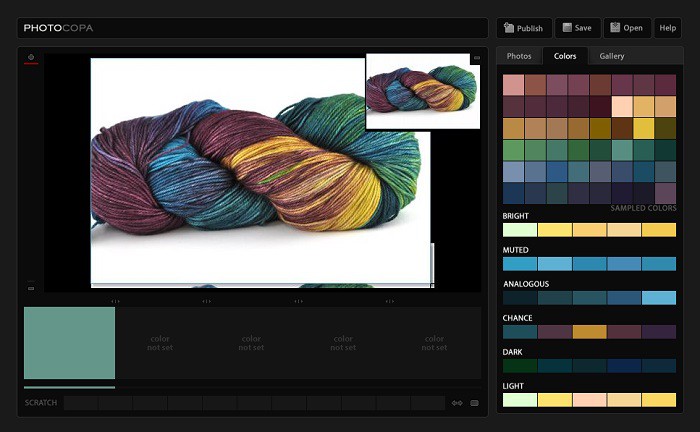700x432 pixels.
Task: Switch to the Gallery tab
Action: [612, 56]
